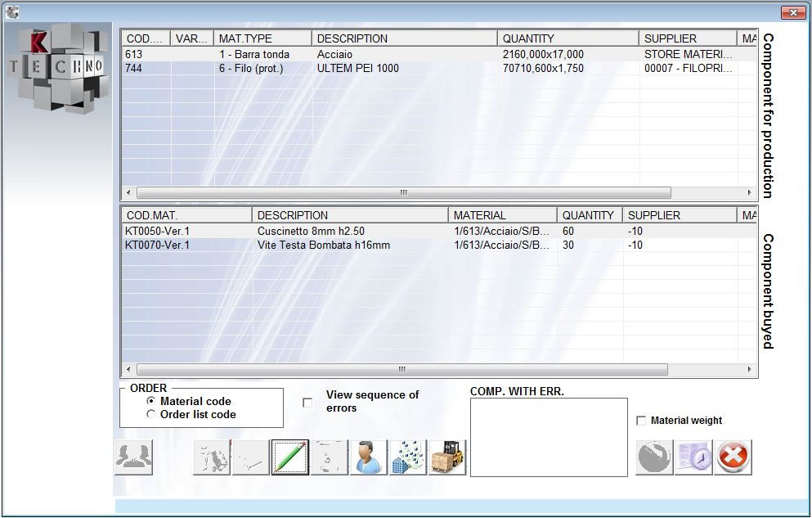Click inside the COMP. WITH ERR. box
This screenshot has height=518, width=812.
[549, 437]
